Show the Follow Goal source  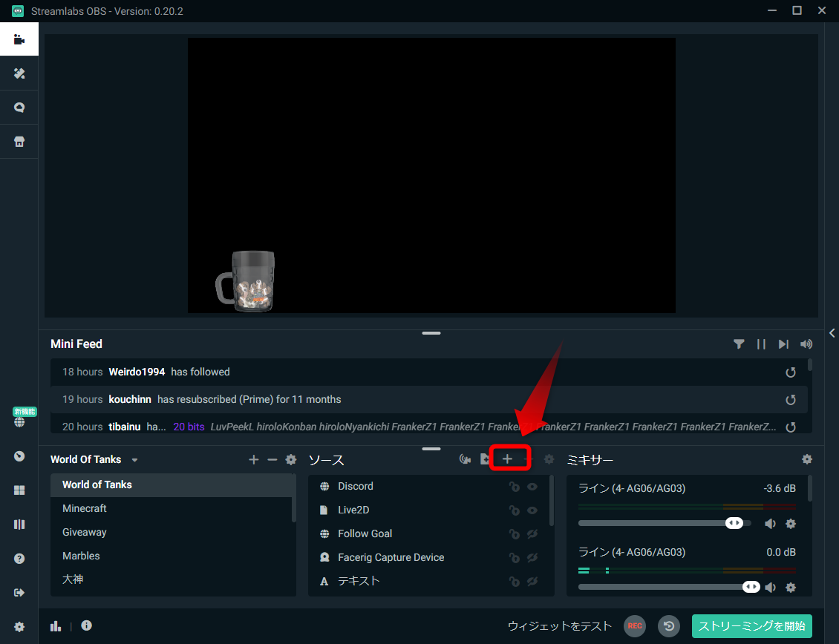(x=532, y=533)
